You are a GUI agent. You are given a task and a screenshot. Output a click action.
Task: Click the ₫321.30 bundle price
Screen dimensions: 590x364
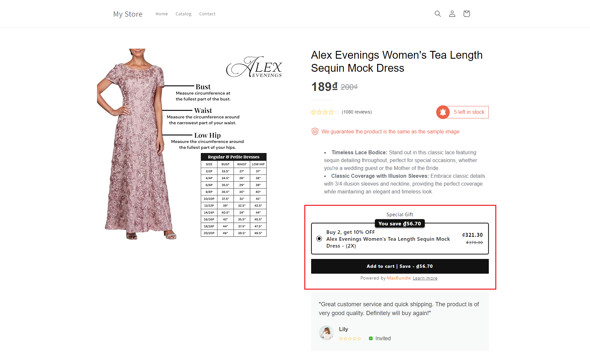(472, 235)
